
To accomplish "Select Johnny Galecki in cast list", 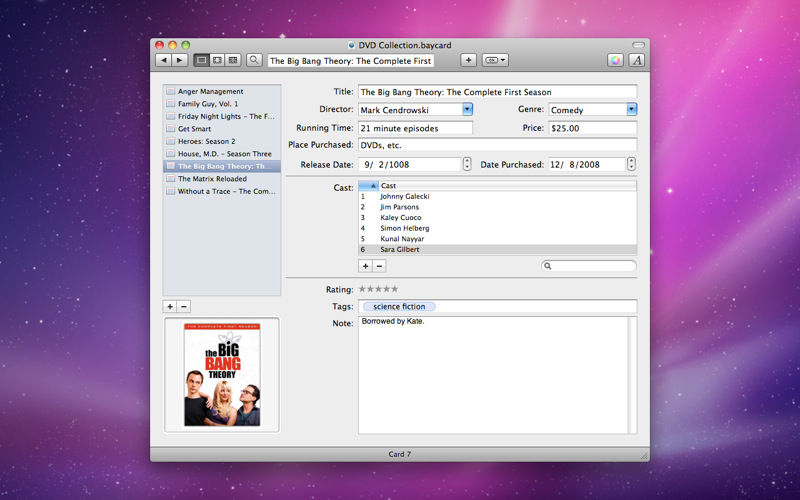I will (497, 196).
